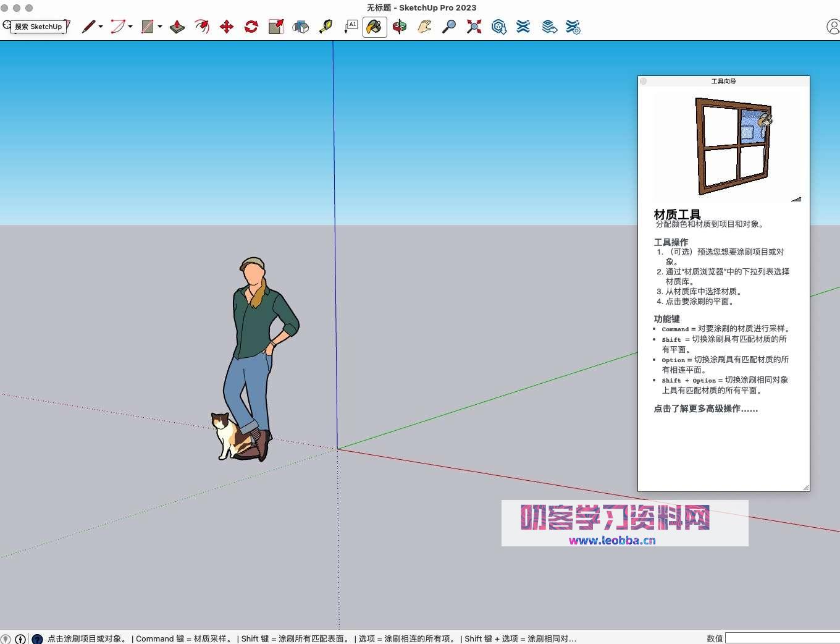Screen dimensions: 840x644
Task: Activate the Move tool
Action: click(227, 27)
